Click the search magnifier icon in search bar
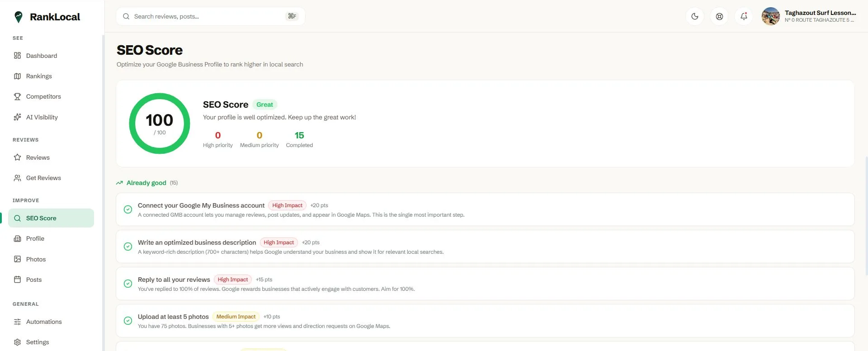Viewport: 868px width, 351px height. point(126,16)
